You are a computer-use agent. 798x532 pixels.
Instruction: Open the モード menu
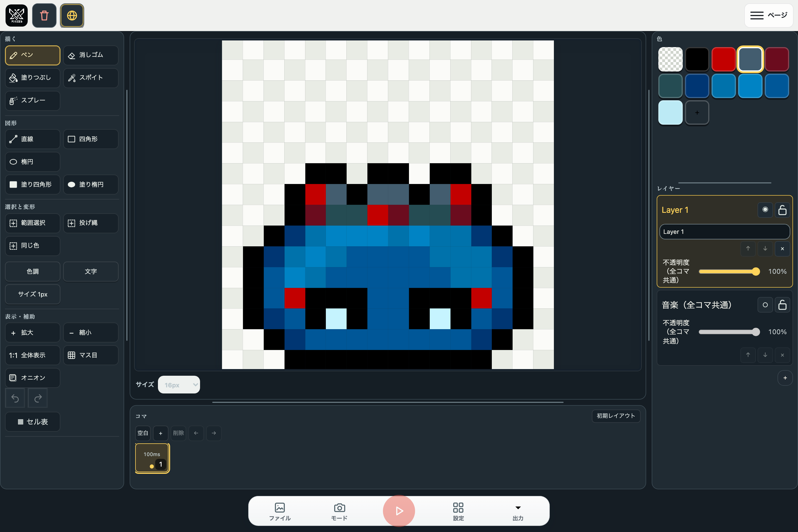[339, 512]
